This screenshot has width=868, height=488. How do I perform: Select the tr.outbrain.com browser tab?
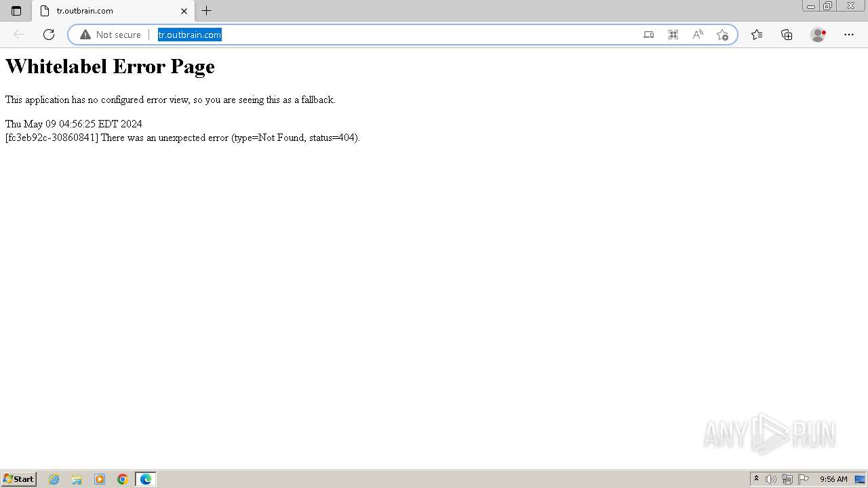[x=113, y=11]
